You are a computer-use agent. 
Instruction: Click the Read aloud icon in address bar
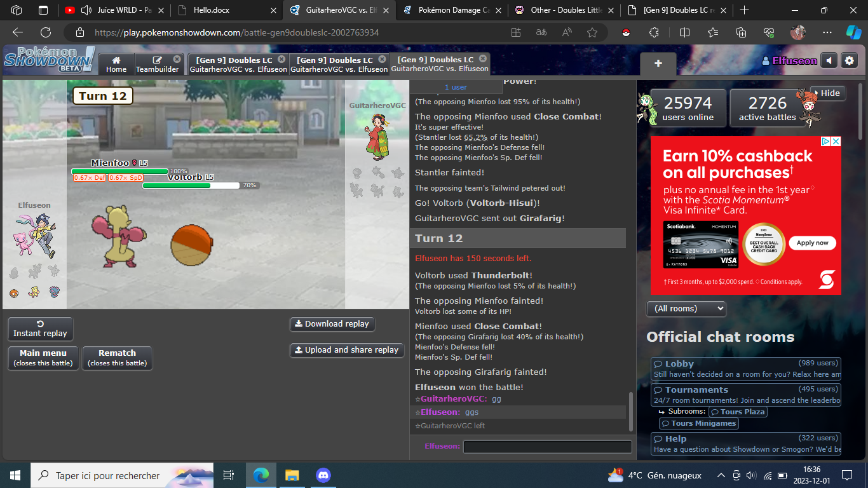567,32
